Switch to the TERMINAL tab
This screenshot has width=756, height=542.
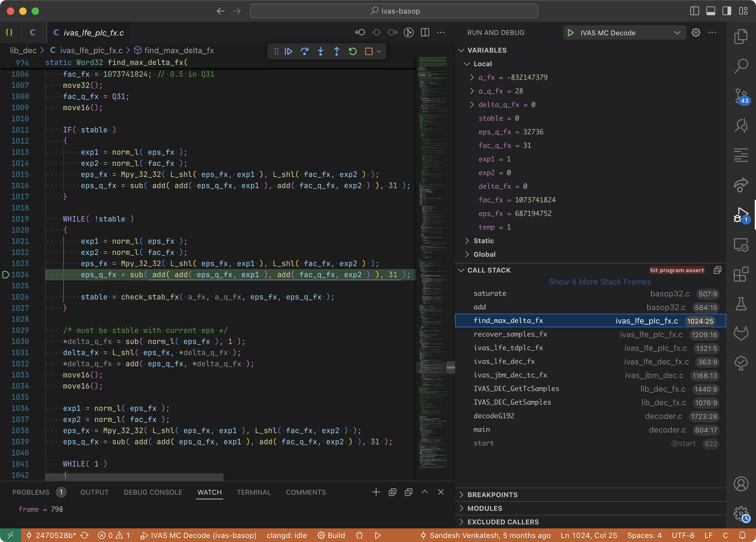tap(253, 493)
